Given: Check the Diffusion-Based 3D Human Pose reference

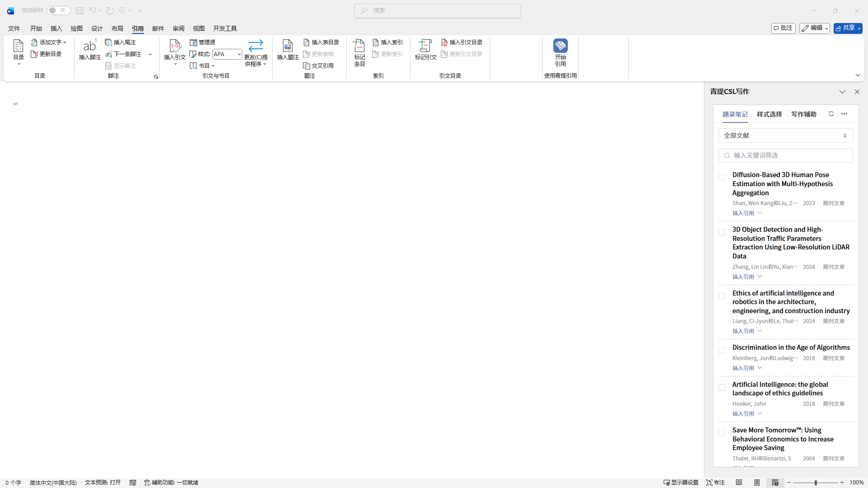Looking at the screenshot, I should (x=722, y=178).
